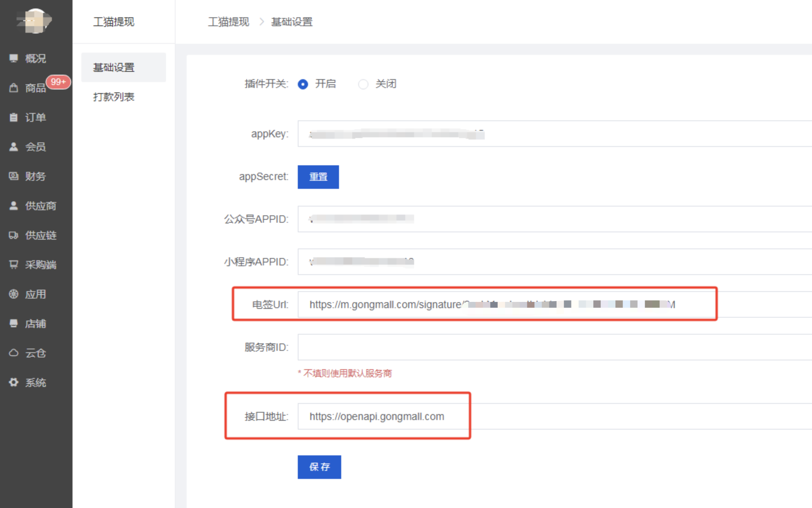Click the 财务 finance icon
This screenshot has width=812, height=508.
coord(14,176)
